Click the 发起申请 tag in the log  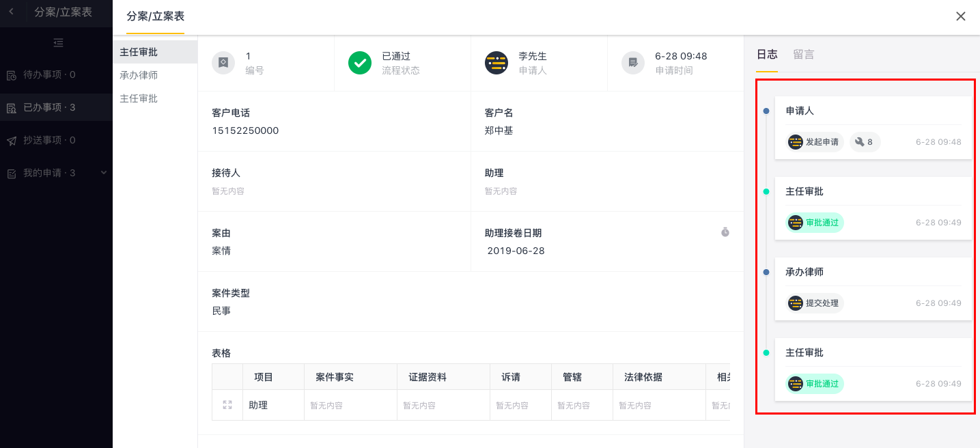click(x=815, y=142)
